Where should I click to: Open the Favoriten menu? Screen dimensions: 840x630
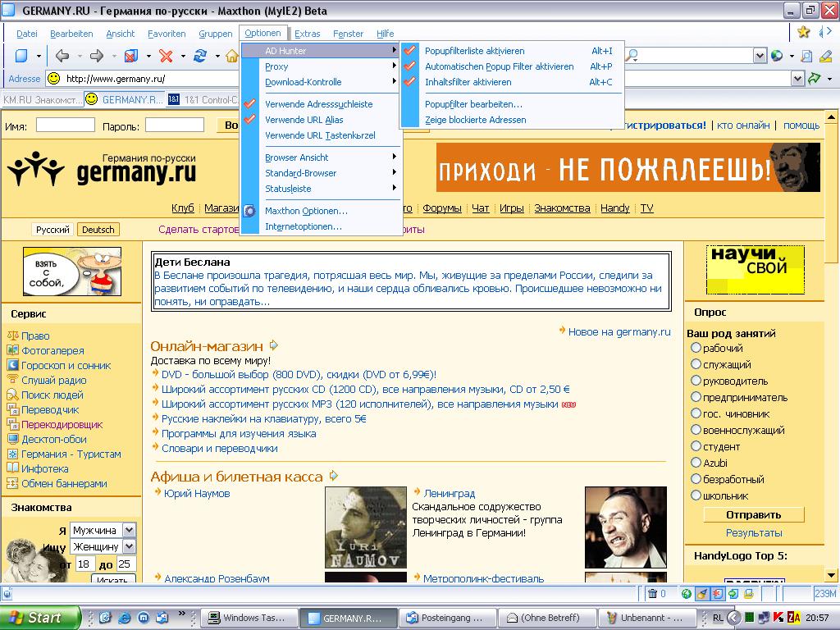(167, 34)
